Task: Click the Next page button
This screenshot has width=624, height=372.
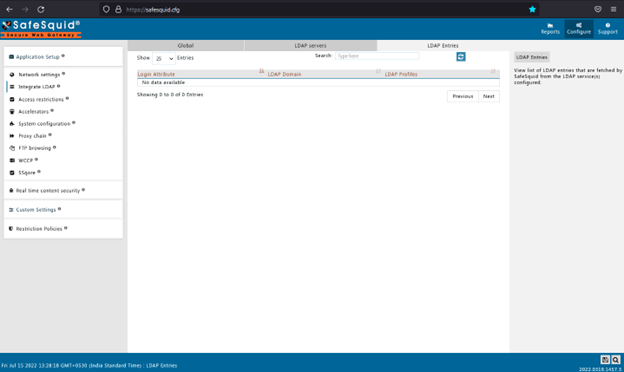Action: (x=488, y=96)
